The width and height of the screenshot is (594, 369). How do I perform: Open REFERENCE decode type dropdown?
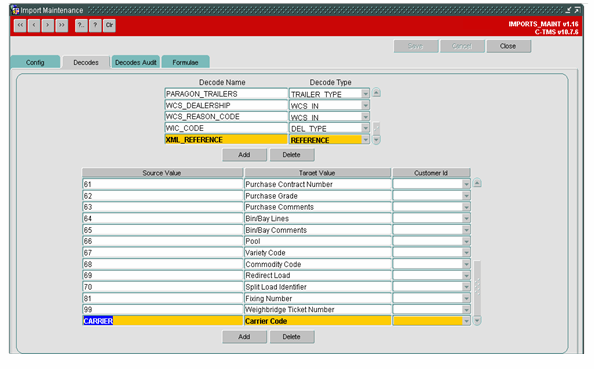tap(365, 140)
